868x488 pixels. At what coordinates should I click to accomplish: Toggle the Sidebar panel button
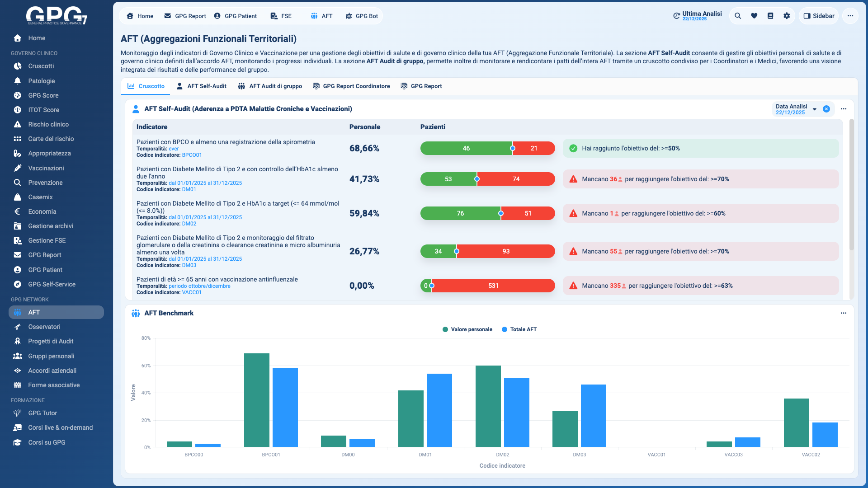tap(819, 16)
